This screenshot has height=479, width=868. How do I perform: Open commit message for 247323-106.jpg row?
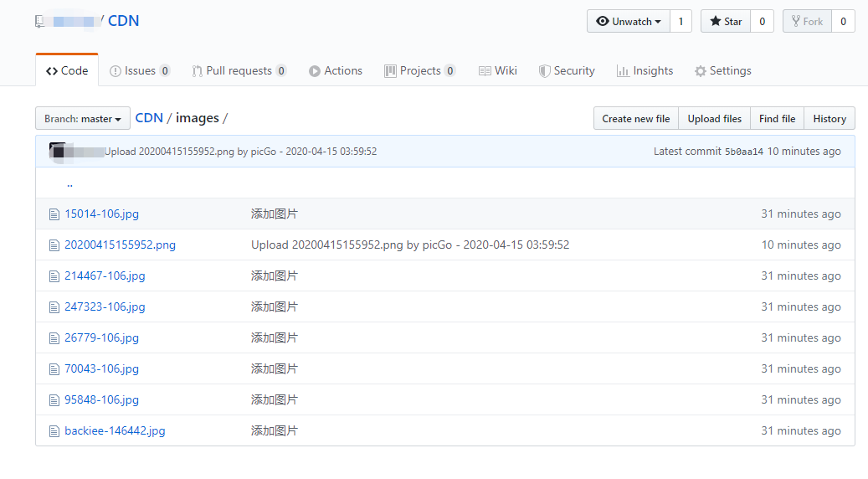(275, 306)
